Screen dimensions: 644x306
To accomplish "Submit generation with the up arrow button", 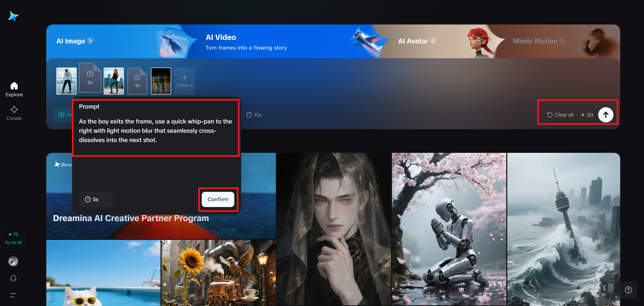I will 606,115.
